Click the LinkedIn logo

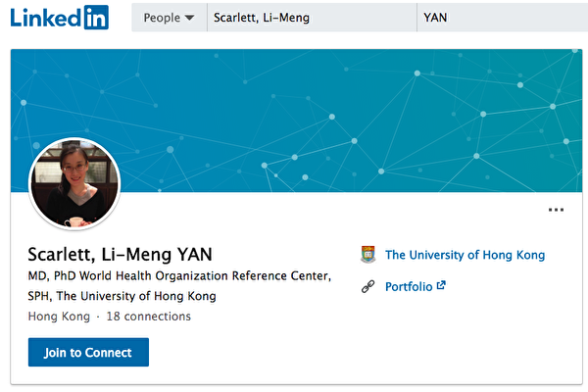60,17
